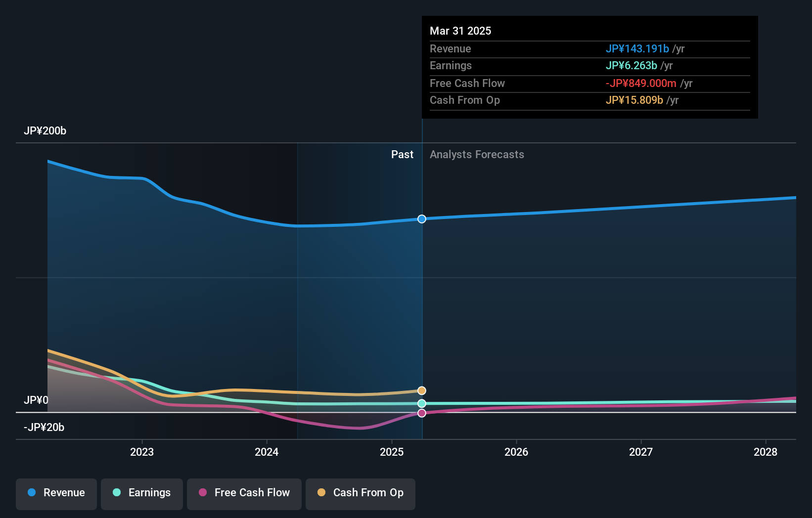Click the 2027 x-axis label
812x518 pixels.
click(x=641, y=452)
